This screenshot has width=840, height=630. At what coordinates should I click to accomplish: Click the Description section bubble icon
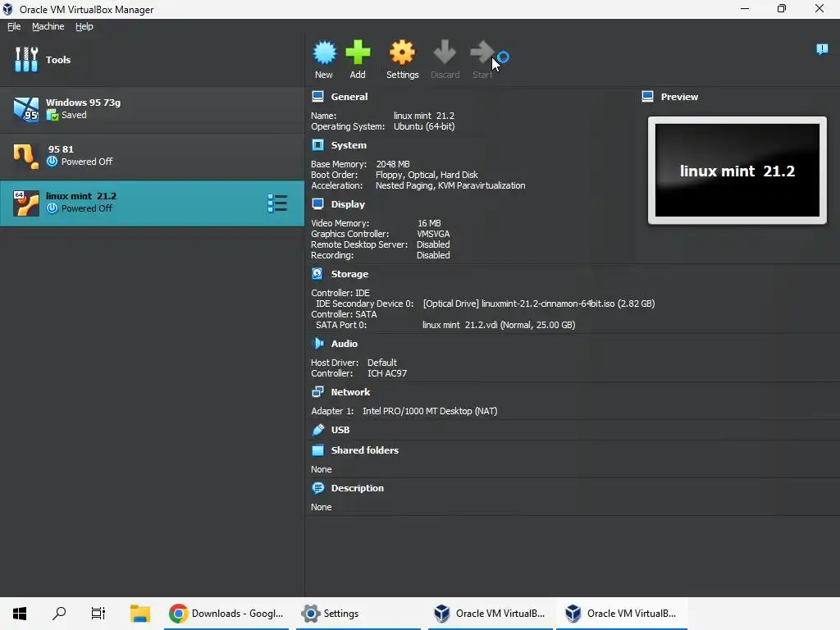pos(317,488)
